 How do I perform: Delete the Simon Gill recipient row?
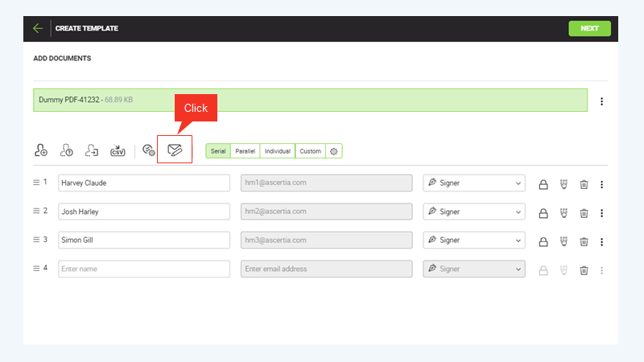pos(584,241)
